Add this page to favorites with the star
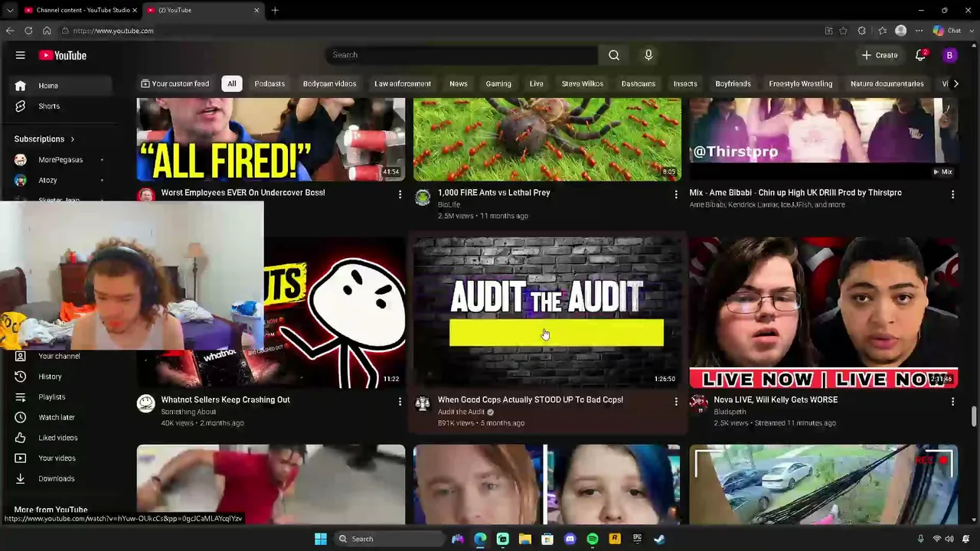This screenshot has width=980, height=551. [843, 31]
